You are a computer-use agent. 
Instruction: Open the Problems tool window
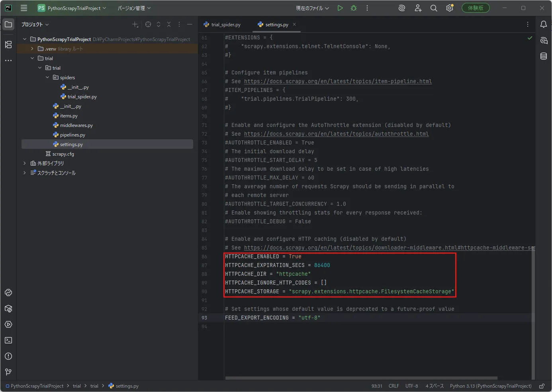tap(8, 356)
